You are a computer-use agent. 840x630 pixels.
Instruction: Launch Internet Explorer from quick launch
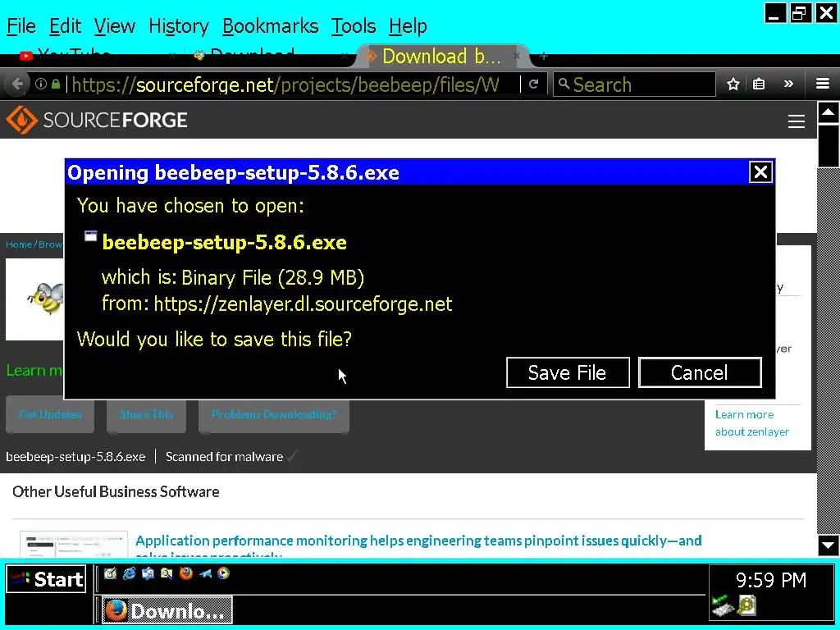(129, 573)
